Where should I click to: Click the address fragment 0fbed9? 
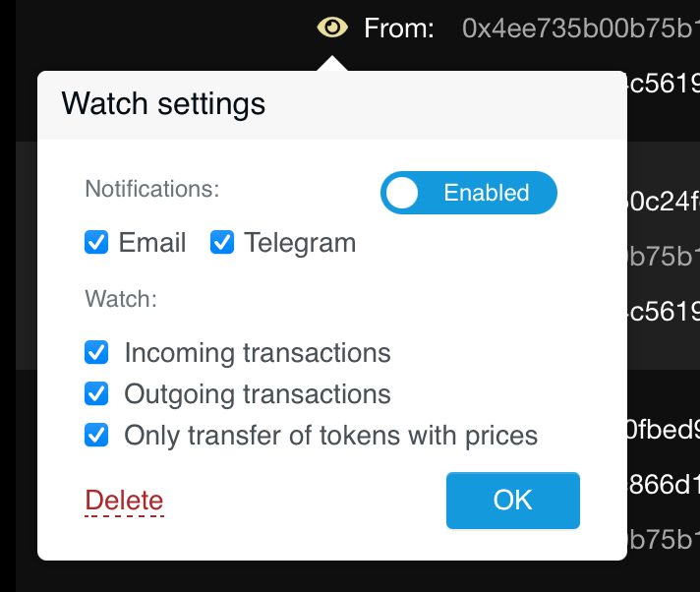point(664,429)
